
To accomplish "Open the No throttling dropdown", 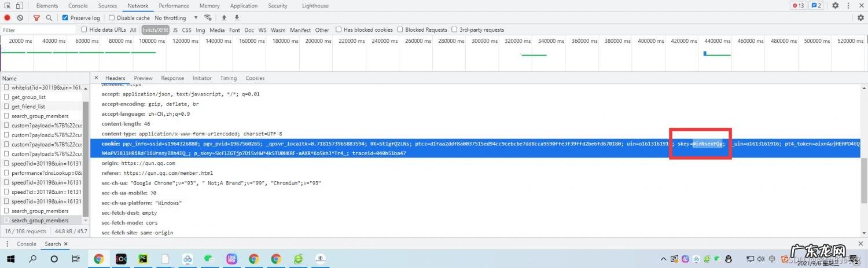I will (176, 18).
